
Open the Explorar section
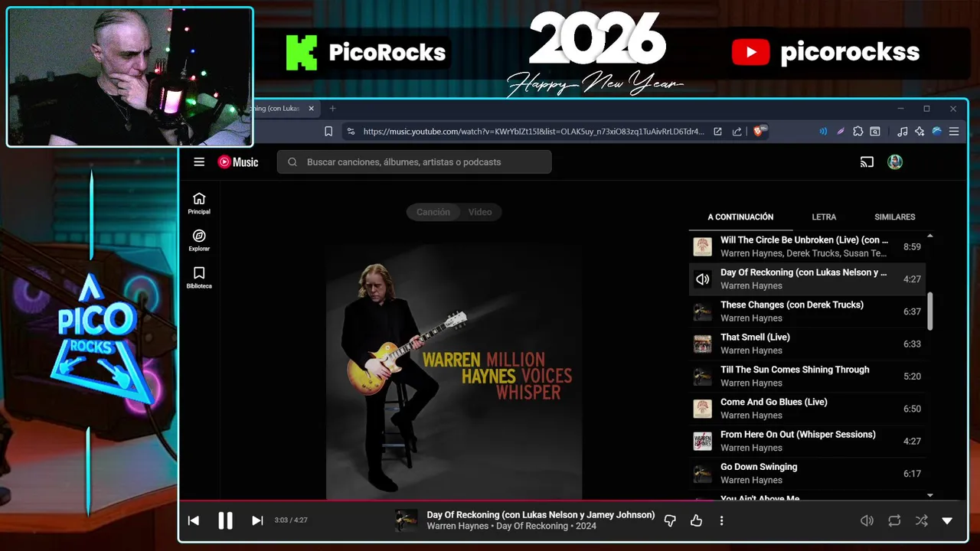(x=199, y=240)
